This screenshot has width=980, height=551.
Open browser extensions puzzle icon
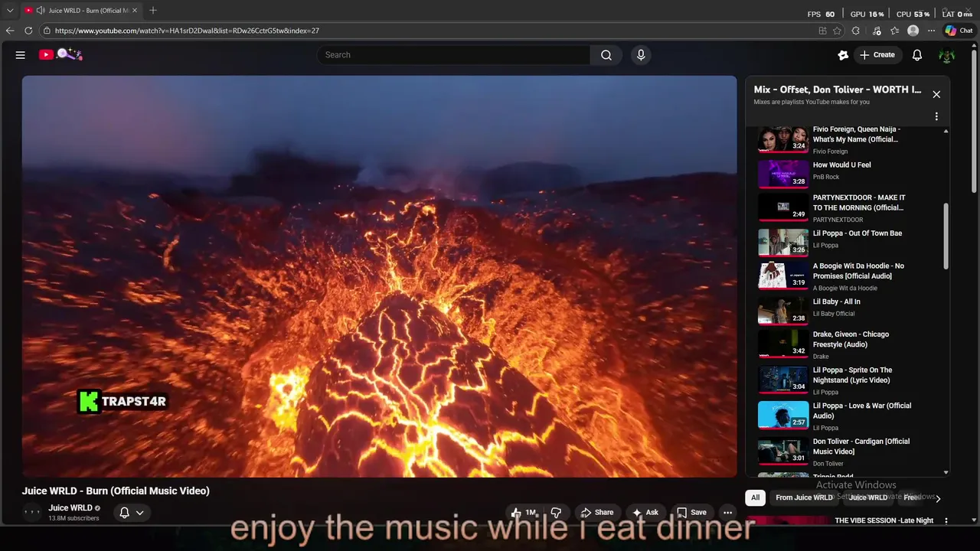point(856,31)
